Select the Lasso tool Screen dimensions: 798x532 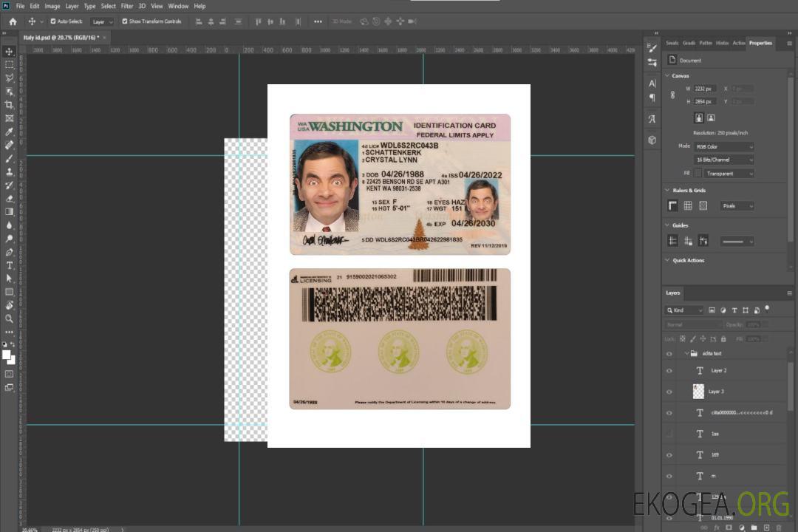(x=10, y=78)
